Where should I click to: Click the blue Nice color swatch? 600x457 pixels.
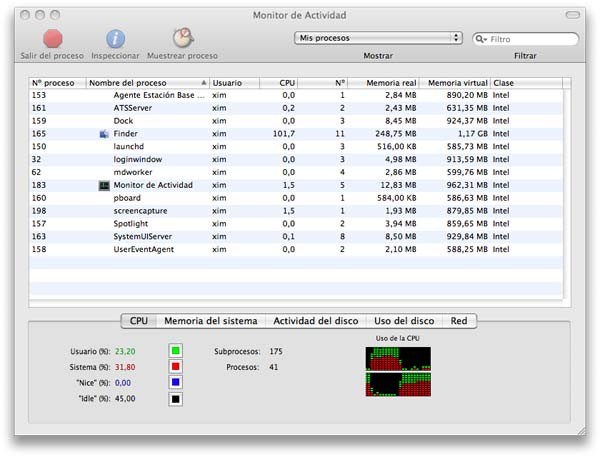click(x=176, y=382)
